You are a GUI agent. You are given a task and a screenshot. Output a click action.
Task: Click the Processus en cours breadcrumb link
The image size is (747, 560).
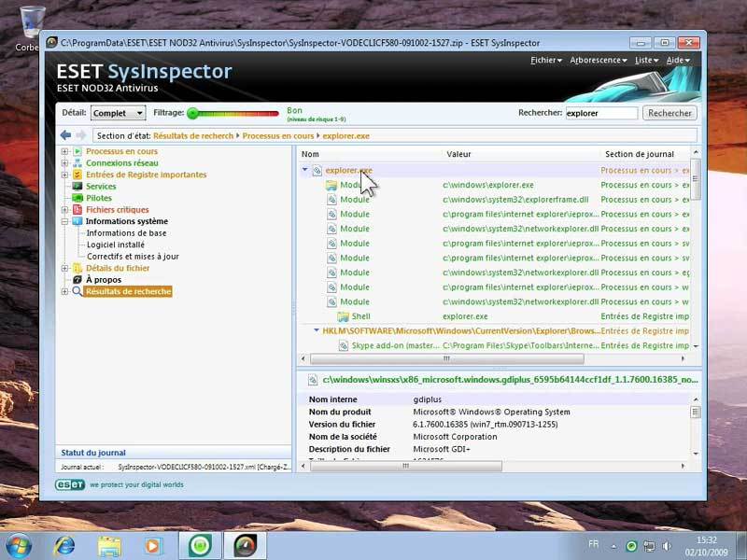tap(278, 135)
